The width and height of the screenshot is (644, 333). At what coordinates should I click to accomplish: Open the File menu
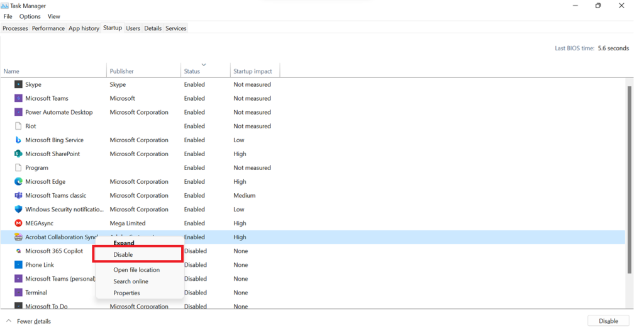[8, 16]
